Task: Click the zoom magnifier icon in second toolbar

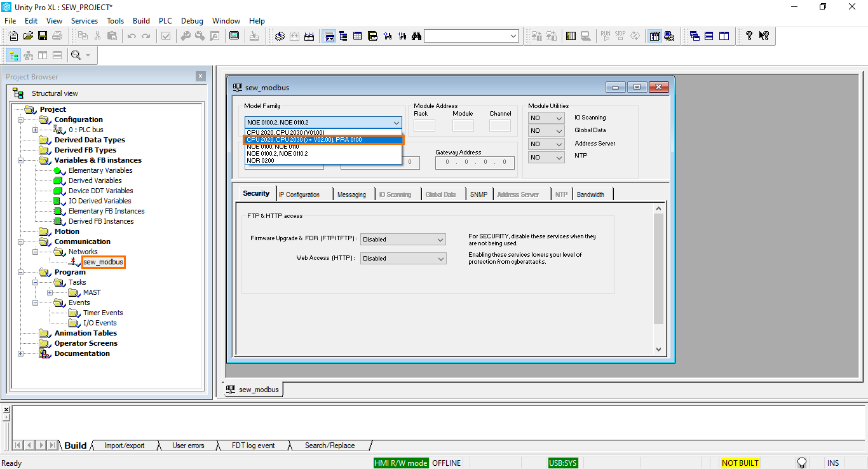Action: point(76,55)
